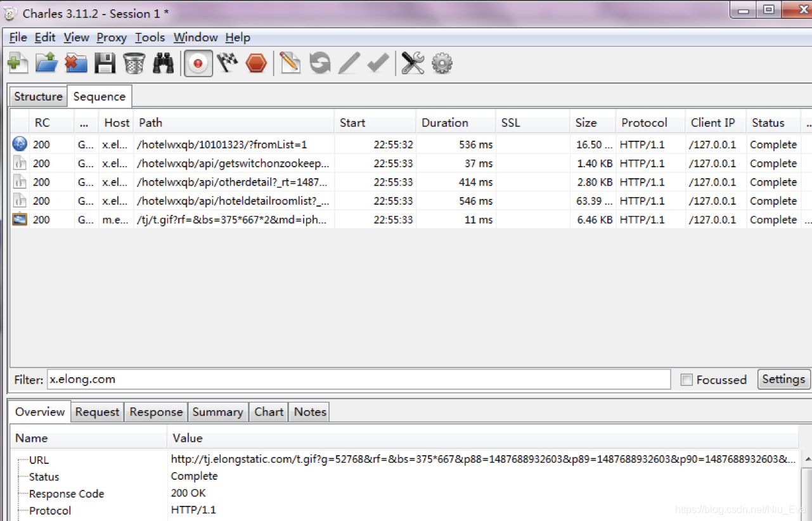Switch to the Summary tab
The image size is (812, 521).
coord(217,412)
